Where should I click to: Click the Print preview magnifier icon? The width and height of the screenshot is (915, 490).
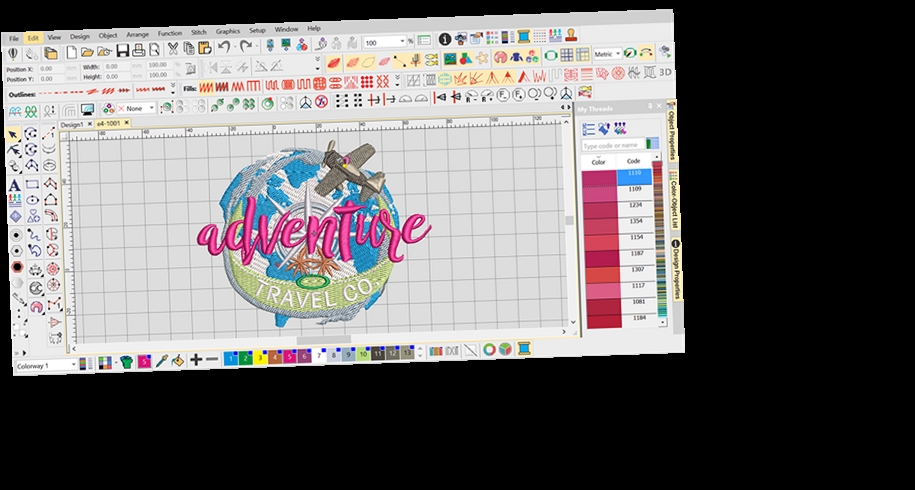(155, 50)
